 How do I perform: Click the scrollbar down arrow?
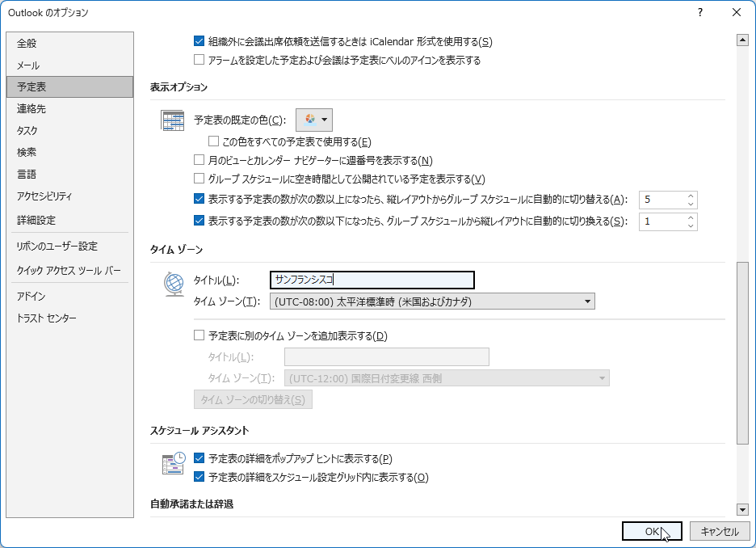click(x=742, y=509)
